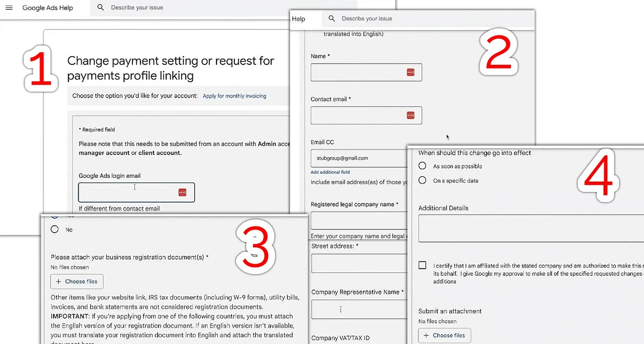Screen dimensions: 644x344
Task: Click the red autofill icon in Google Ads login email field
Action: [x=182, y=193]
